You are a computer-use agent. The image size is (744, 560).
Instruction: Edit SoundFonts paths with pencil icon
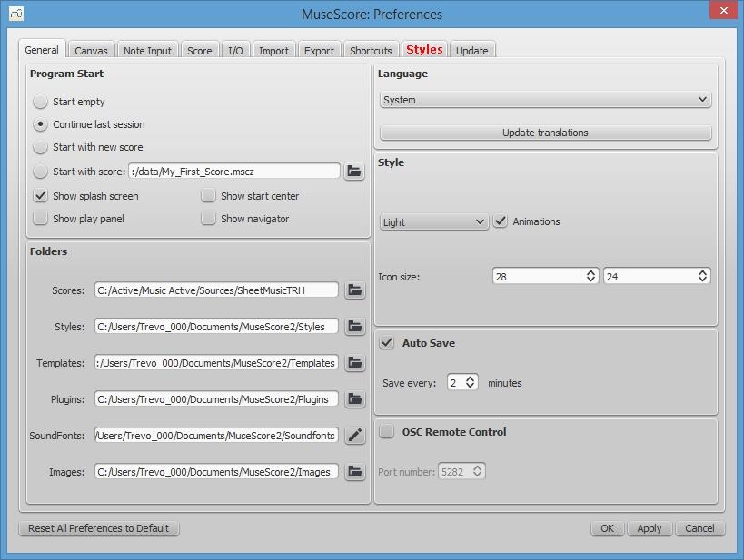click(x=355, y=436)
